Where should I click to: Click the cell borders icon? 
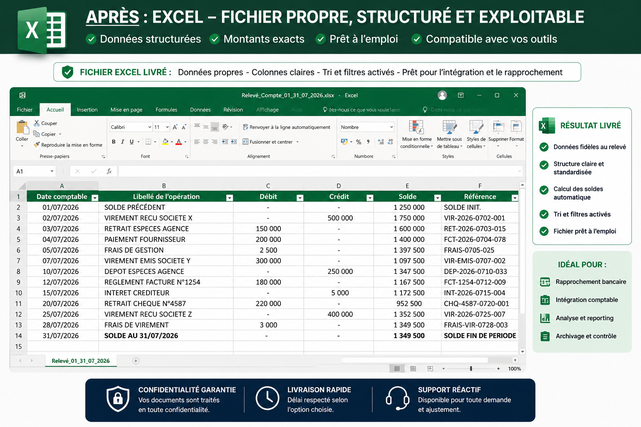tap(148, 142)
